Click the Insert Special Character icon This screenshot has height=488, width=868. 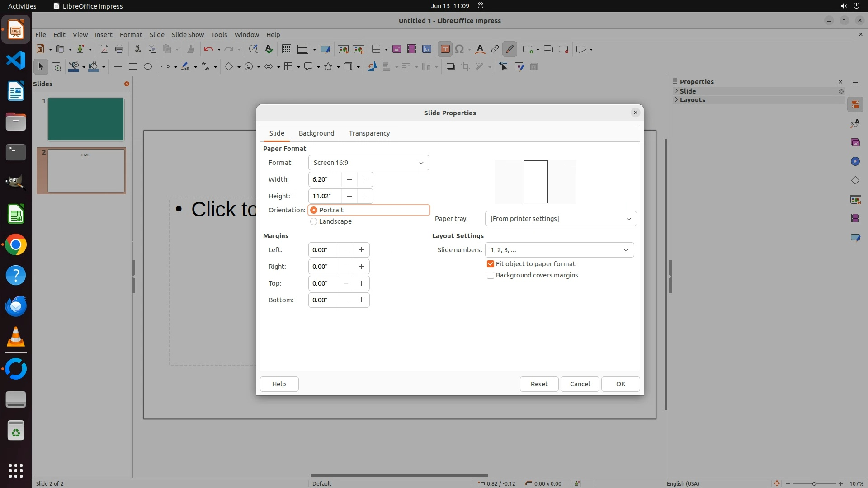pos(459,49)
